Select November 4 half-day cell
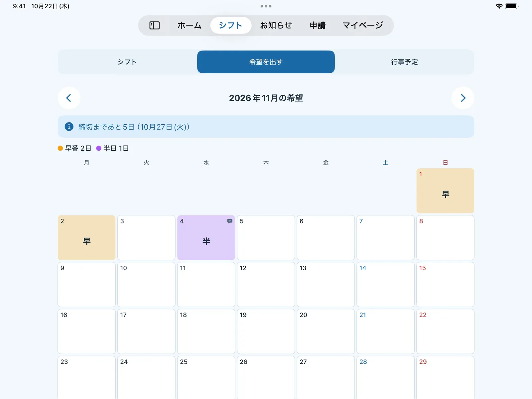 pos(206,237)
